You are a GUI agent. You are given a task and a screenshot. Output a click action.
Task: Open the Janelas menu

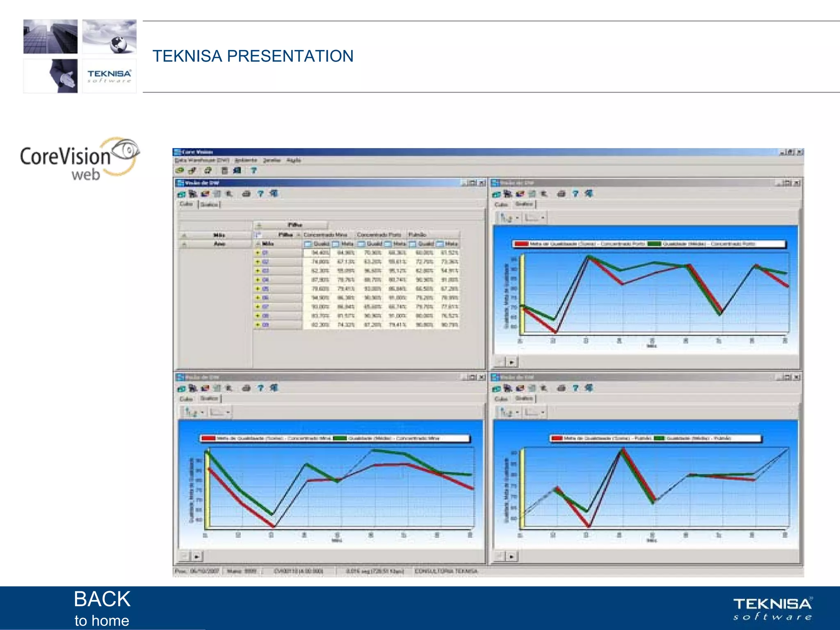pos(272,160)
